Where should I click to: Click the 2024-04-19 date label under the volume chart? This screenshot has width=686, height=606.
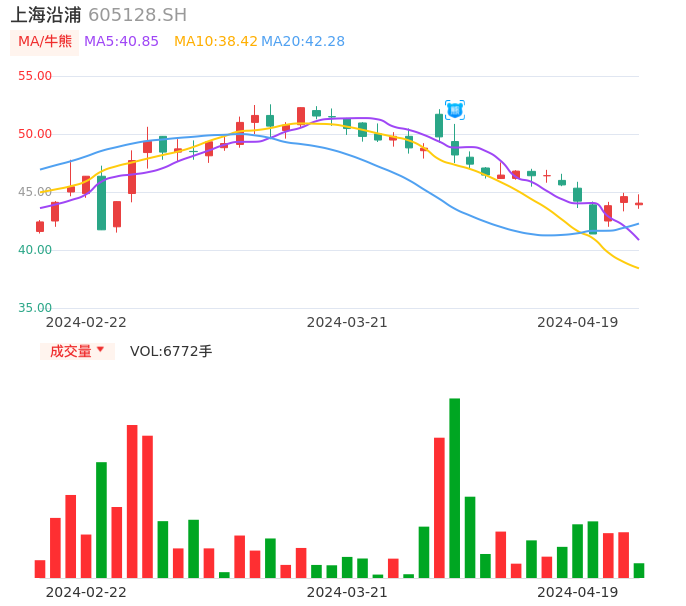click(x=578, y=592)
